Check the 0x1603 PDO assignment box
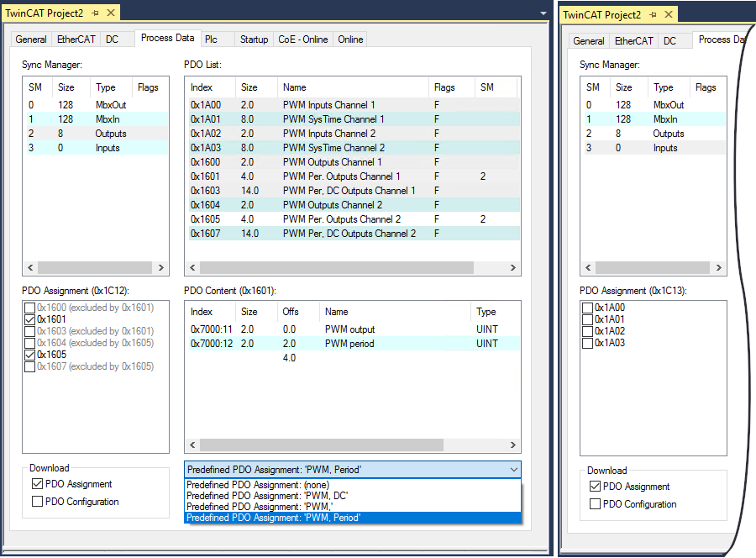Image resolution: width=756 pixels, height=558 pixels. (x=30, y=331)
